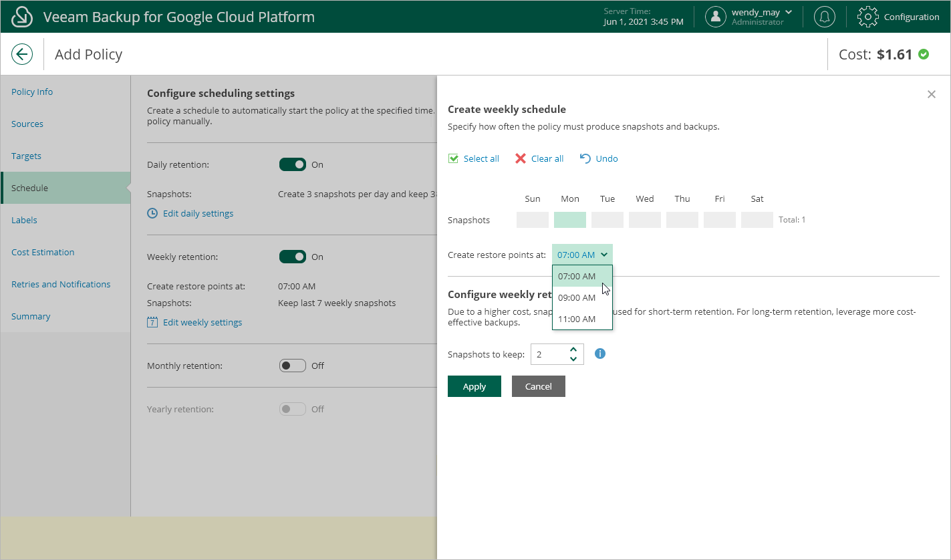Select 11:00 AM option
Viewport: 951px width, 560px height.
click(582, 319)
